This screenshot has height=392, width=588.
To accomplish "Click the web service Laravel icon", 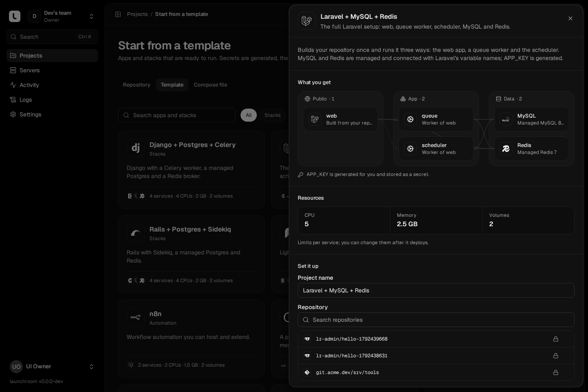I will click(x=315, y=119).
